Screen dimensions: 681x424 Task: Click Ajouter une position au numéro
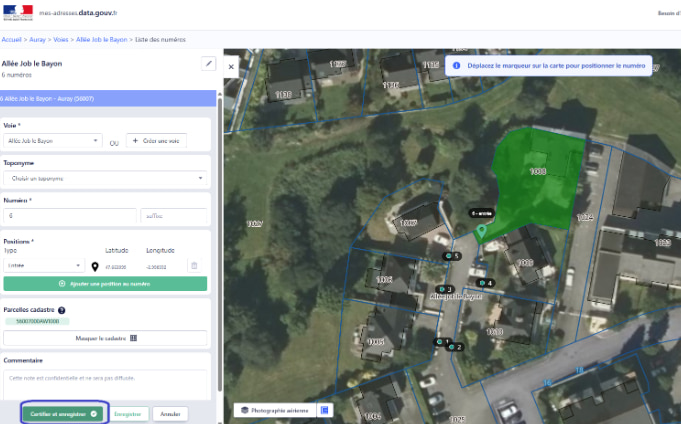pos(105,284)
